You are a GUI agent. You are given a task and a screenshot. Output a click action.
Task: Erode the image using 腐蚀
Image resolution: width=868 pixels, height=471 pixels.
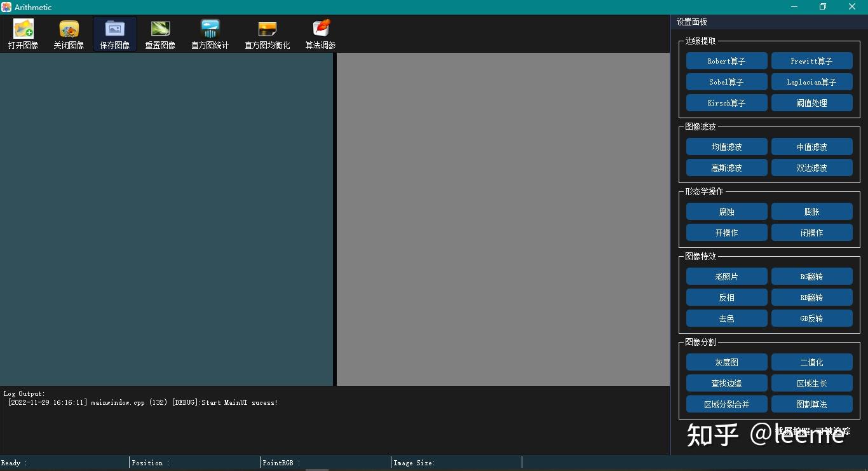[x=726, y=211]
